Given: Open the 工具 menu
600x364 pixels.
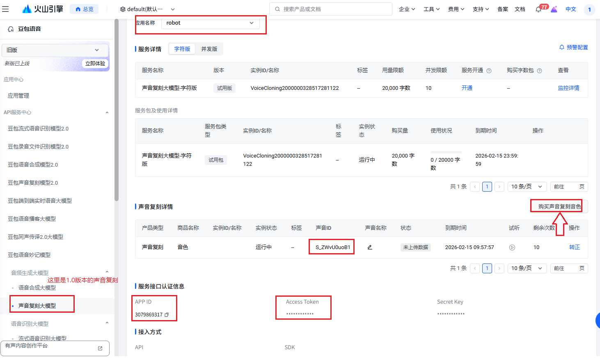Looking at the screenshot, I should 432,9.
